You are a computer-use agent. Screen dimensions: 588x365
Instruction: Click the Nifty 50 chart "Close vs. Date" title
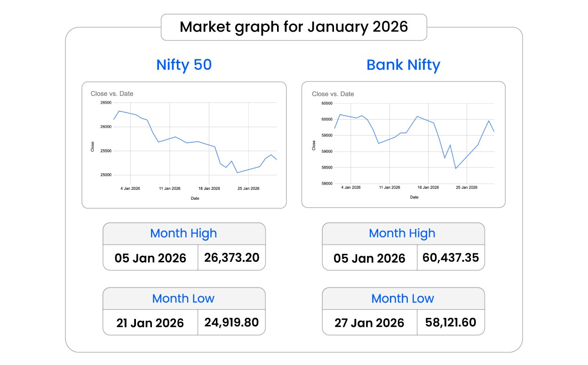[x=112, y=94]
